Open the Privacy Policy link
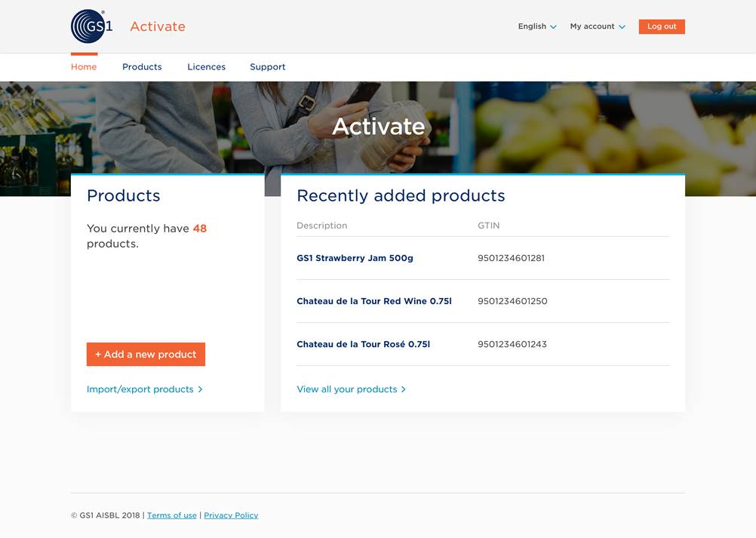The height and width of the screenshot is (538, 756). coord(231,515)
